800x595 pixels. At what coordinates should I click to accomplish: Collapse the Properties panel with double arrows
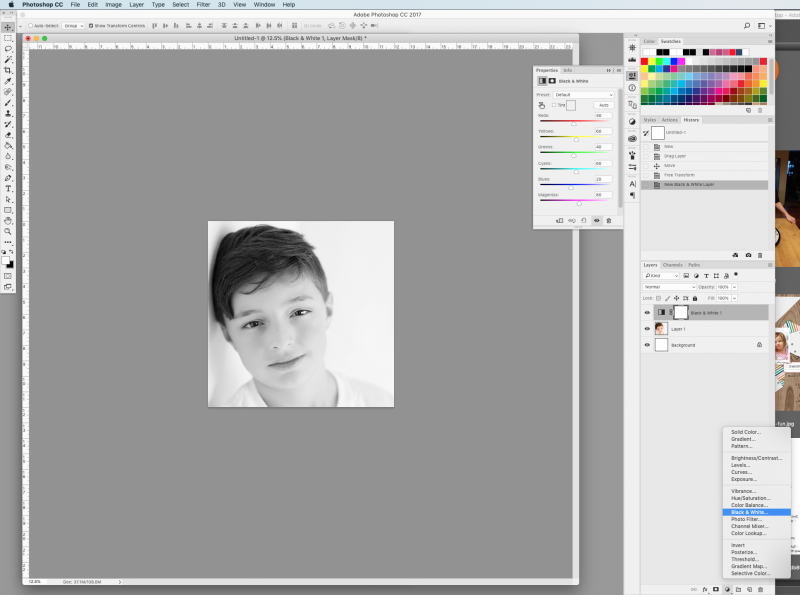(x=609, y=70)
